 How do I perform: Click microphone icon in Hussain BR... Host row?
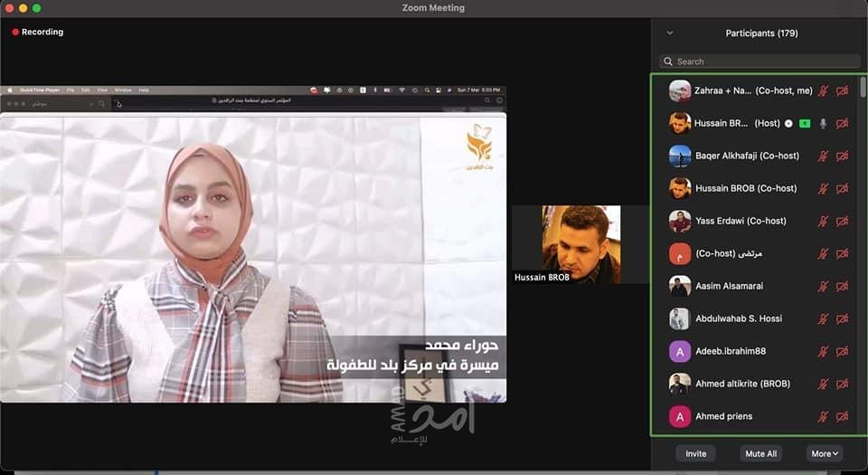(x=823, y=123)
